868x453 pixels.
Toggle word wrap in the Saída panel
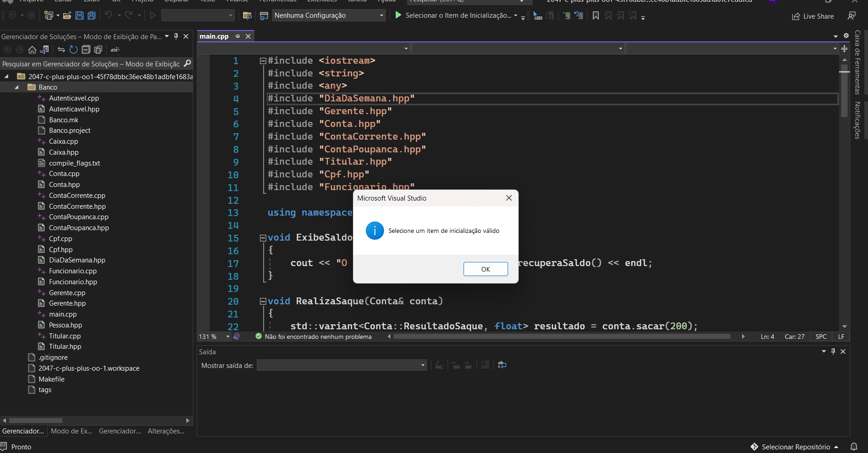[502, 365]
